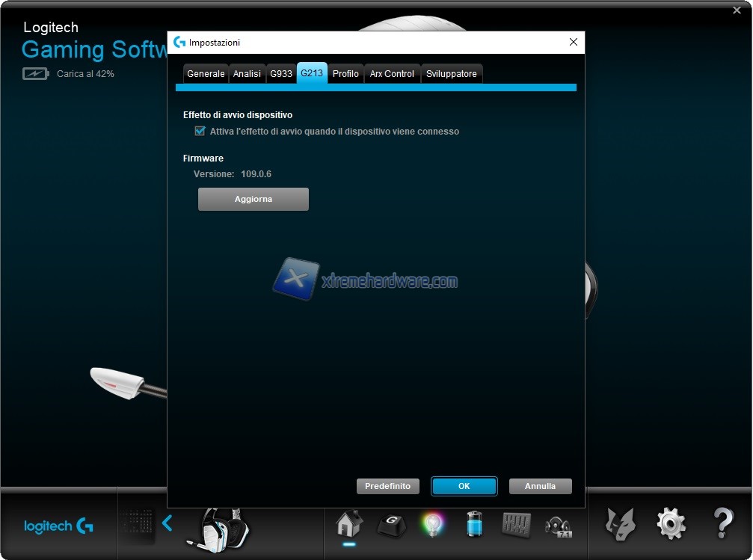This screenshot has height=560, width=753.
Task: Confirm with the OK button
Action: (x=464, y=486)
